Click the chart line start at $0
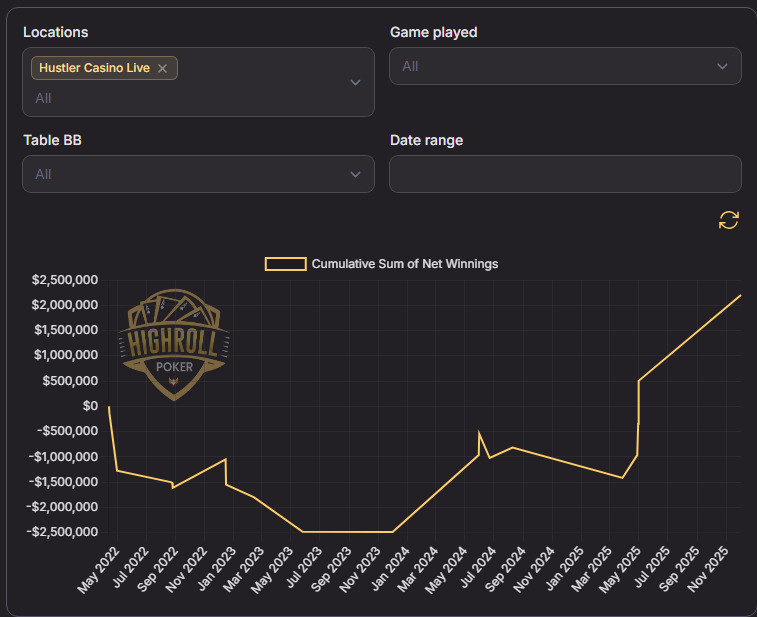757x617 pixels. point(108,406)
